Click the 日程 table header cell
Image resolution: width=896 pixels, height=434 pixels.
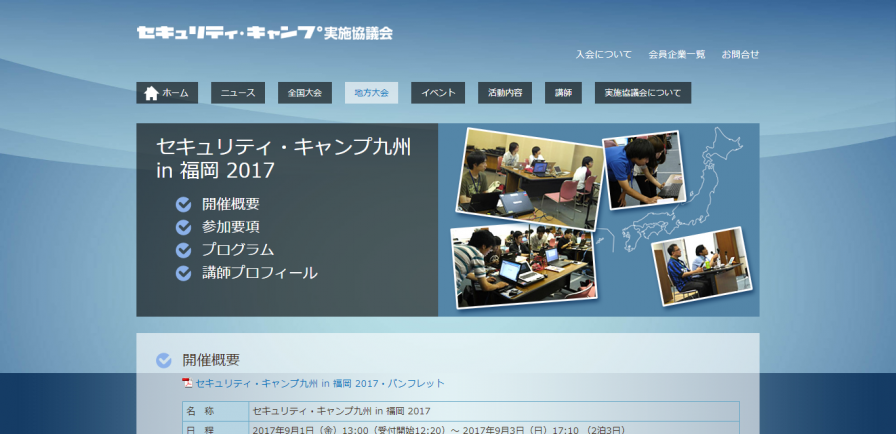(215, 428)
